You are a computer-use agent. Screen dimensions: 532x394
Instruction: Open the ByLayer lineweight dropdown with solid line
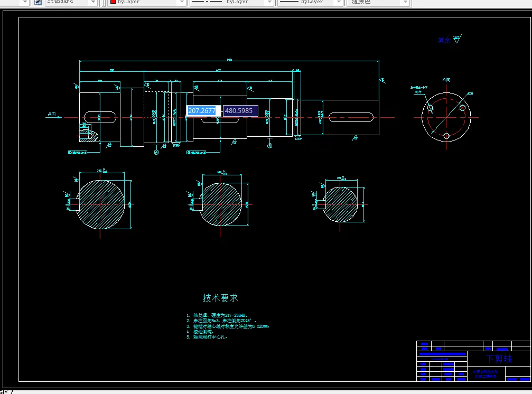pyautogui.click(x=339, y=2)
